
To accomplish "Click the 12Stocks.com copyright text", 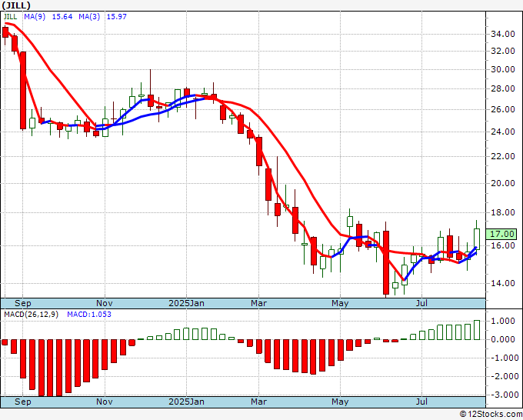I will coord(491,415).
